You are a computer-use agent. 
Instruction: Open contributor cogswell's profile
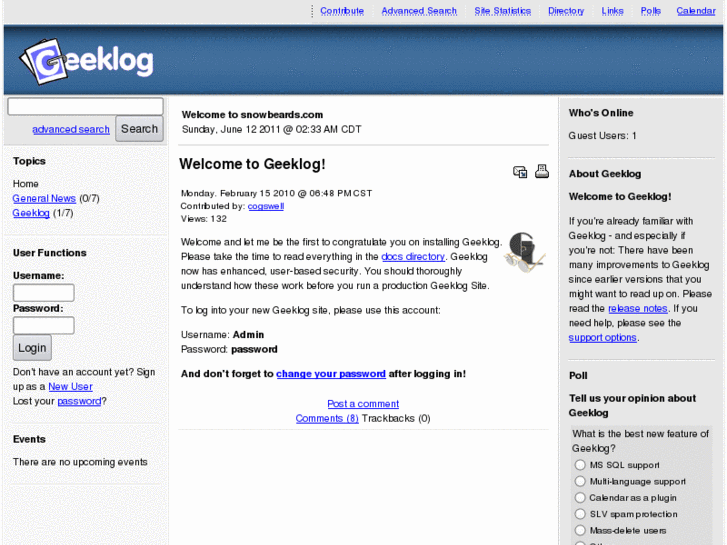pos(266,206)
